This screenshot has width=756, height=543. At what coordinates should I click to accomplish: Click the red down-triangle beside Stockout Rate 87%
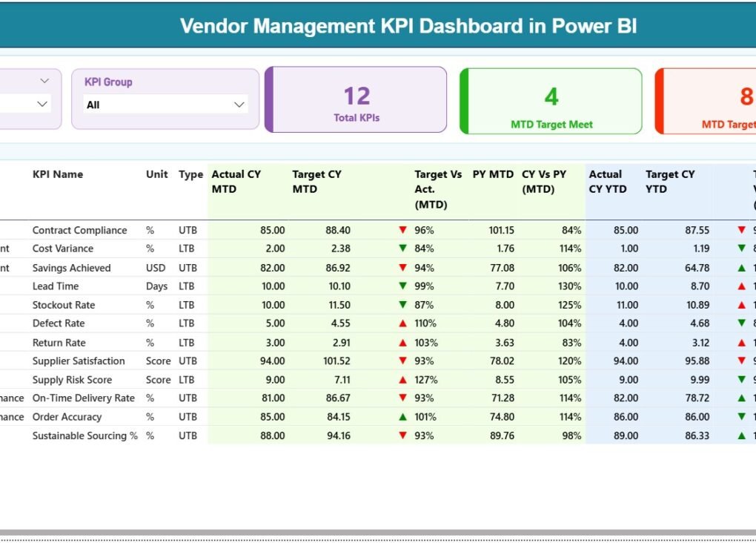coord(402,305)
